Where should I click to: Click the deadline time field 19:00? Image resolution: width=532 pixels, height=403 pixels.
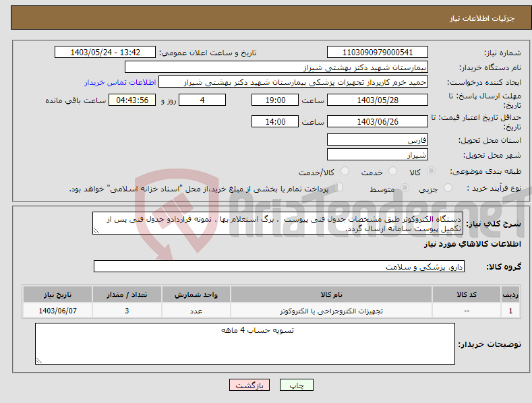point(275,100)
